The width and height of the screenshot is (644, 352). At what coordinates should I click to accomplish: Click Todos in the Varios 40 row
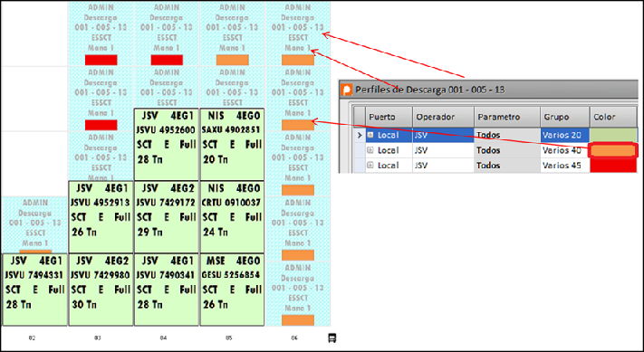tap(507, 150)
